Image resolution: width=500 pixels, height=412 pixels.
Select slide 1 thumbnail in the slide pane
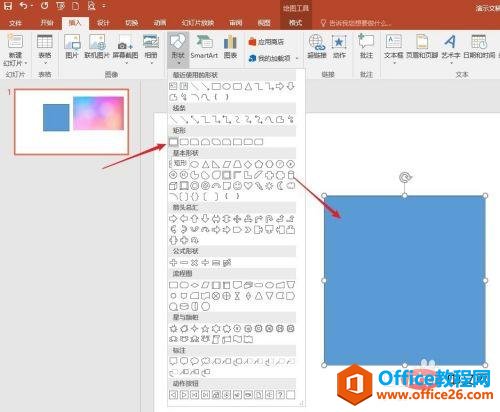point(71,122)
